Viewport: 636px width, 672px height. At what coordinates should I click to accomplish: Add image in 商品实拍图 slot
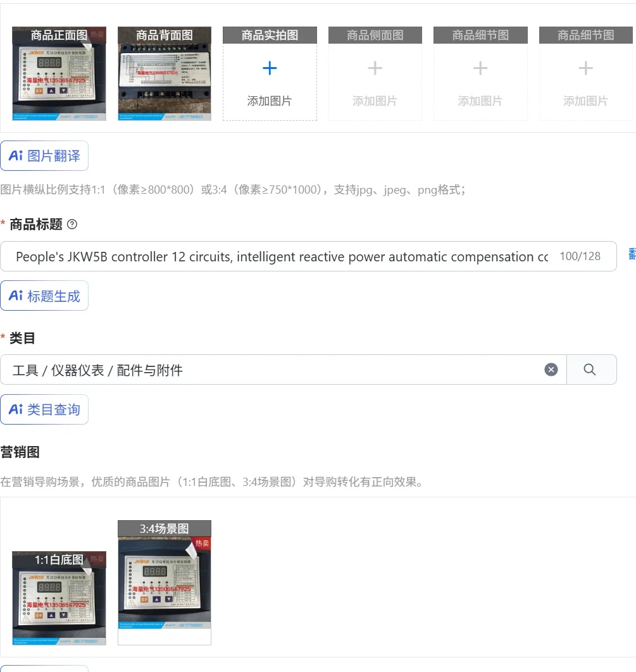270,73
